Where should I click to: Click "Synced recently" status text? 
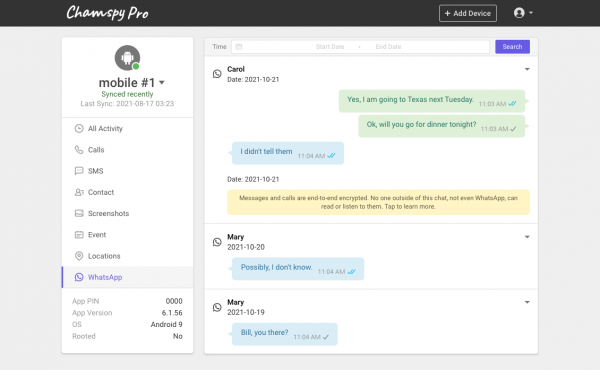pos(127,94)
